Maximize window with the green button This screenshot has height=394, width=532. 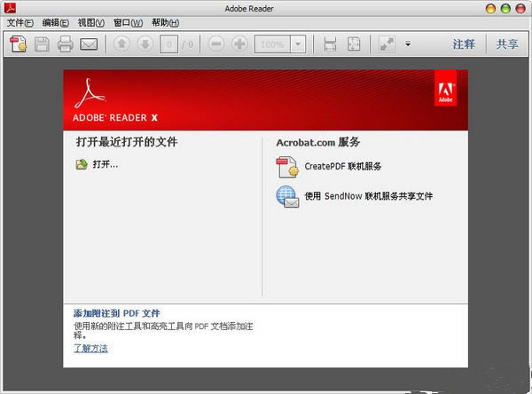click(505, 9)
